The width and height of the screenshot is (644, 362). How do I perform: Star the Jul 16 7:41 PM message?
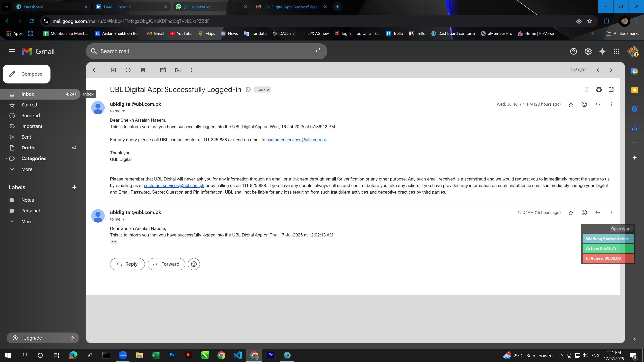click(571, 104)
